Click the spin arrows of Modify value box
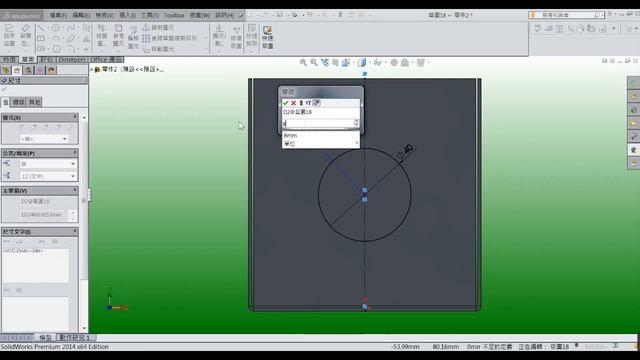This screenshot has width=640, height=360. [x=356, y=123]
